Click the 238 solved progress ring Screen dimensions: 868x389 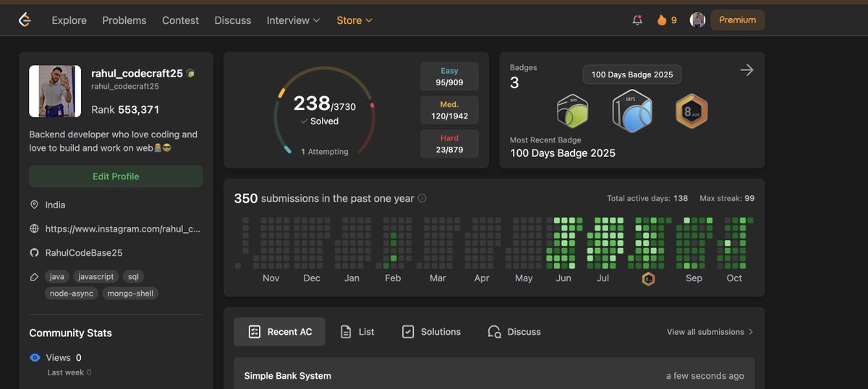(324, 111)
